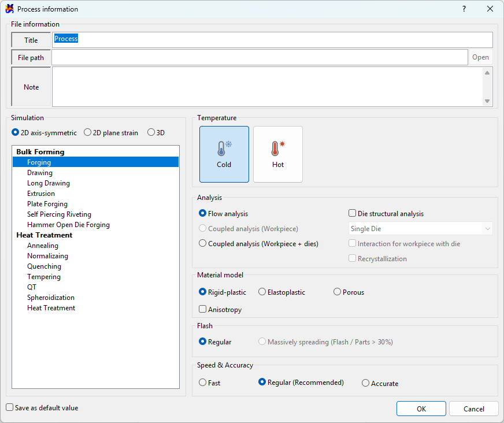Choose Regular (Recommended) accuracy

coord(301,382)
